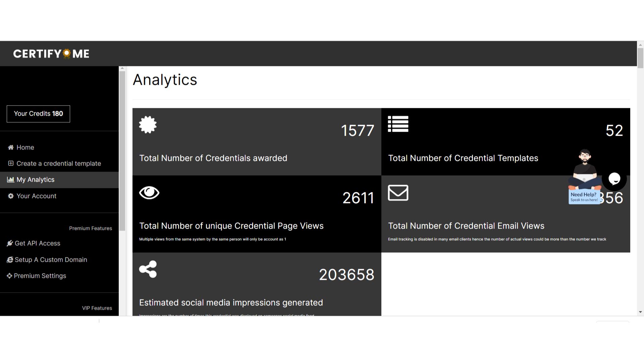Screen dimensions: 644x362
Task: Open My Analytics in sidebar
Action: click(x=36, y=180)
